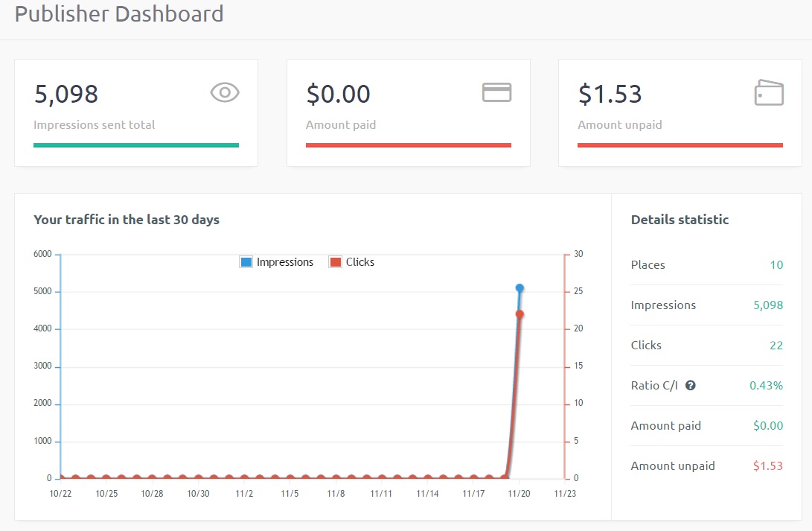Click the 0.43% ratio value
The width and height of the screenshot is (812, 531).
(766, 386)
